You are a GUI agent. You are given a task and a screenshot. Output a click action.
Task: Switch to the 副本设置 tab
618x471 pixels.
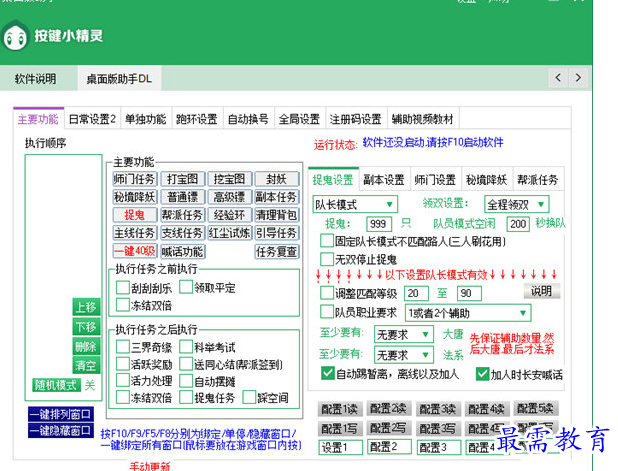coord(384,180)
